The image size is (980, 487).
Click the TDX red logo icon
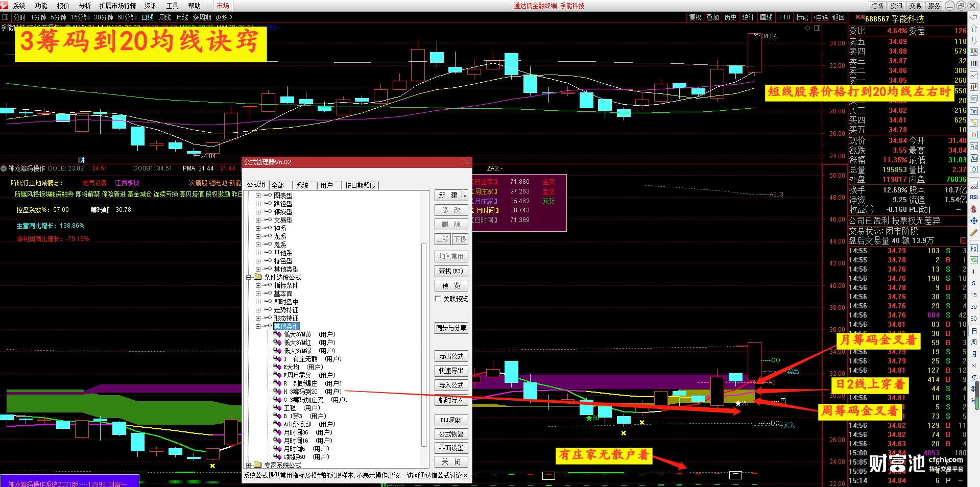tap(4, 6)
